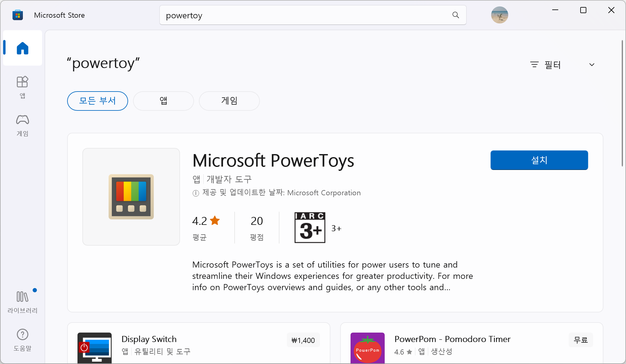Select the 앱 filter pill
The width and height of the screenshot is (626, 364).
click(163, 101)
